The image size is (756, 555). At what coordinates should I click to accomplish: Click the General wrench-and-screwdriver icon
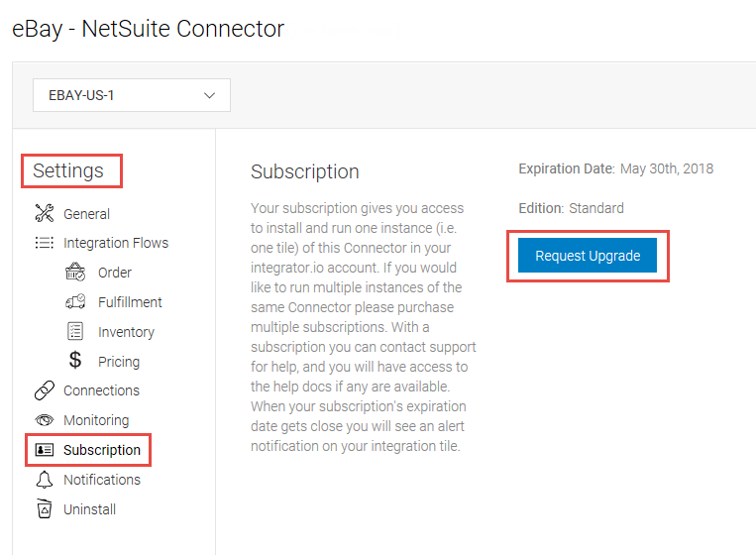[44, 213]
